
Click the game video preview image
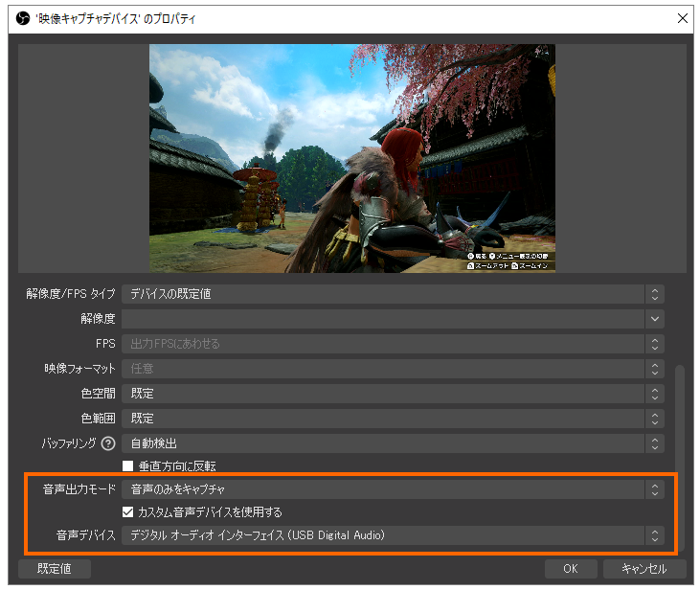click(x=352, y=158)
